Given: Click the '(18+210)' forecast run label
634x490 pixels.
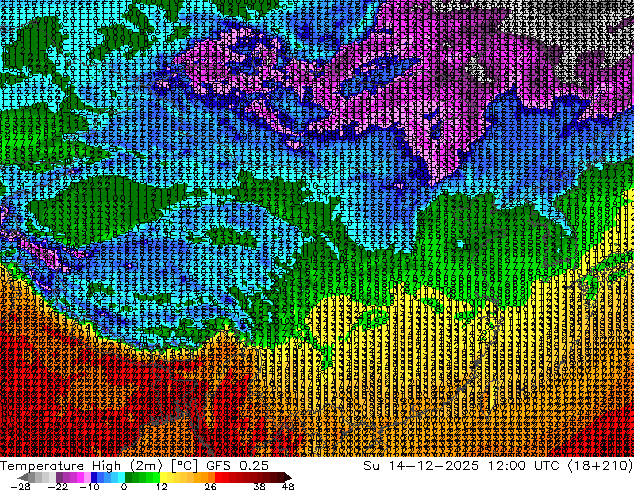Looking at the screenshot, I should click(600, 466).
